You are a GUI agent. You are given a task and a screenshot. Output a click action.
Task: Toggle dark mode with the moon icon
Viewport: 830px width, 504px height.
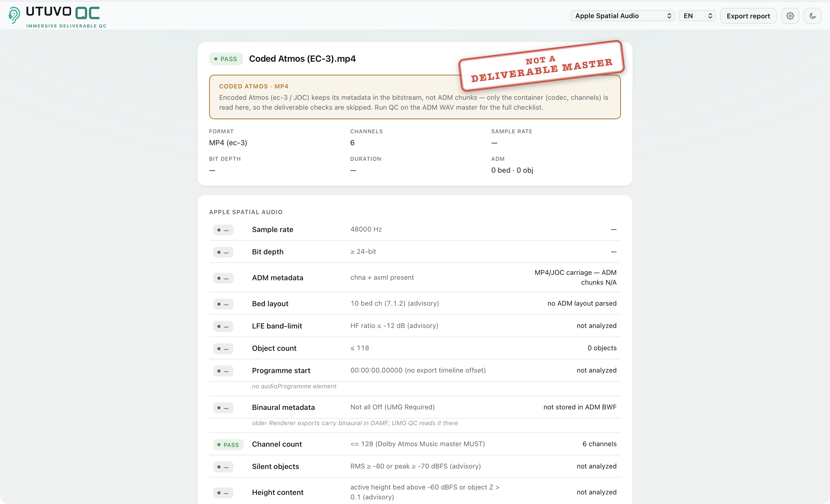pos(812,16)
